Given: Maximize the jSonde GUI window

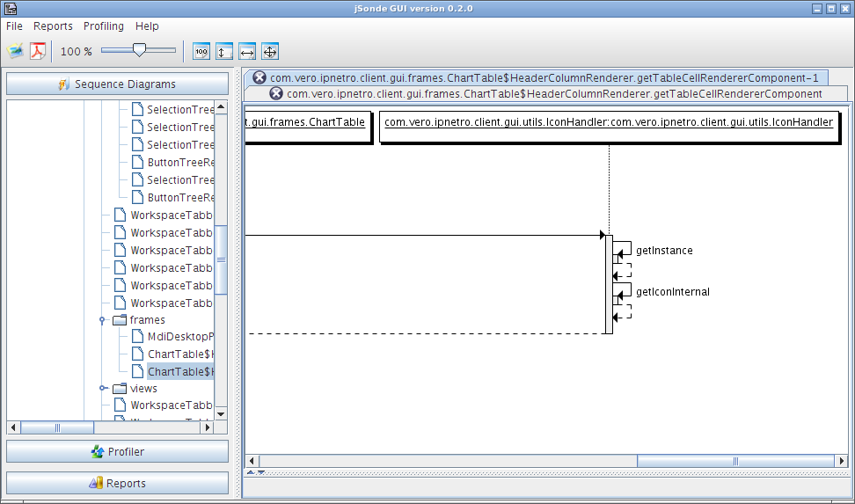Looking at the screenshot, I should tap(831, 9).
